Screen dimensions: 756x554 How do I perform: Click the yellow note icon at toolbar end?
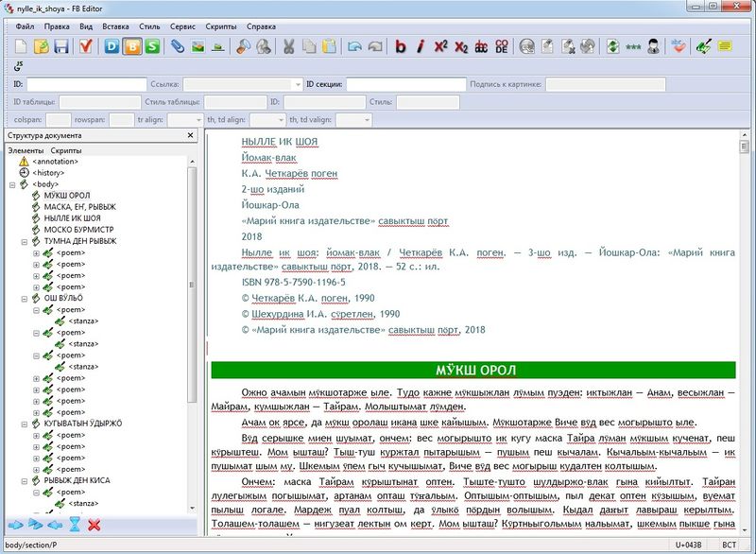[x=725, y=46]
